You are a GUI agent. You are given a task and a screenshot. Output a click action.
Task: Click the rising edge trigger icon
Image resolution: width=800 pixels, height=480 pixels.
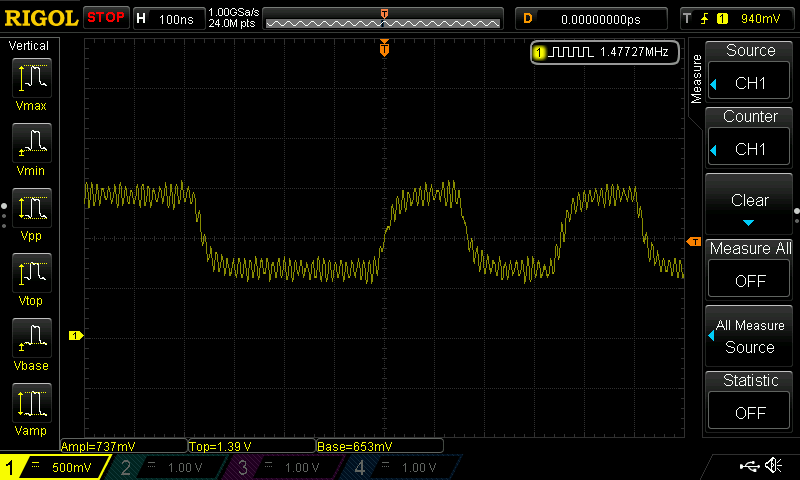[x=705, y=19]
